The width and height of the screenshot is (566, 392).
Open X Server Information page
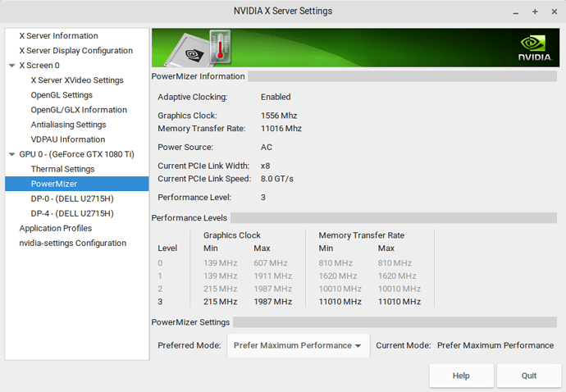click(58, 36)
